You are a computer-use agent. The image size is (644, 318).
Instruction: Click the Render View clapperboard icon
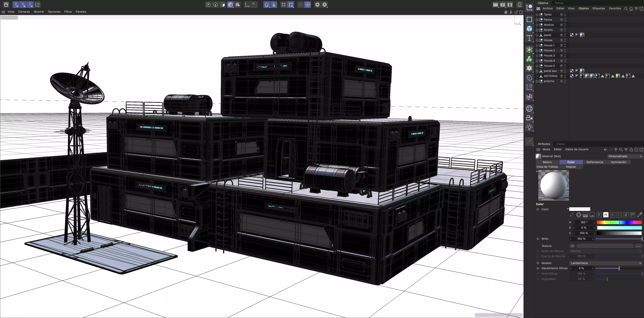click(495, 4)
